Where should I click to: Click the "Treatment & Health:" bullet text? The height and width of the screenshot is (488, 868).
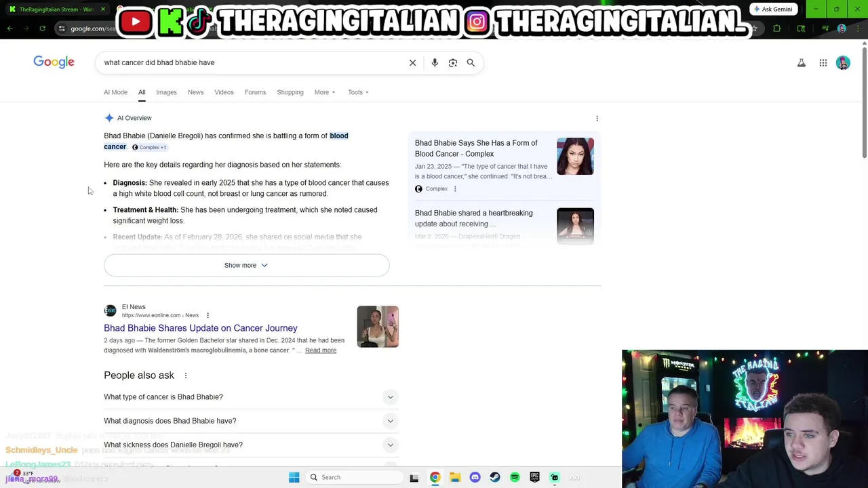[x=145, y=210]
